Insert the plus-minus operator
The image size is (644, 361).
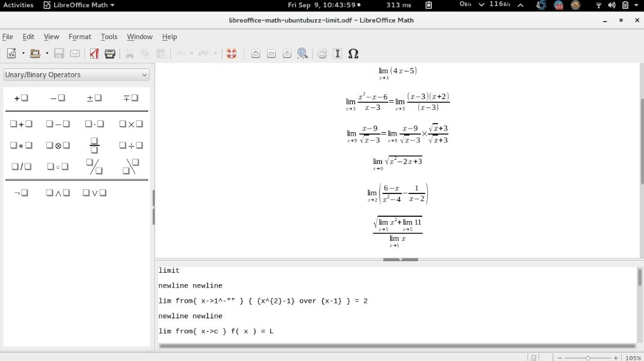pos(93,97)
